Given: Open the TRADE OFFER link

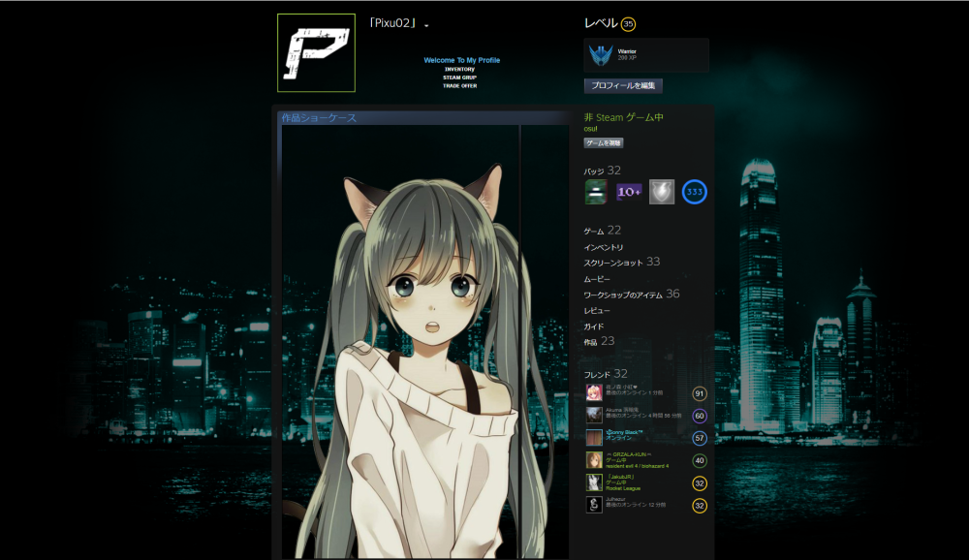Looking at the screenshot, I should coord(460,86).
